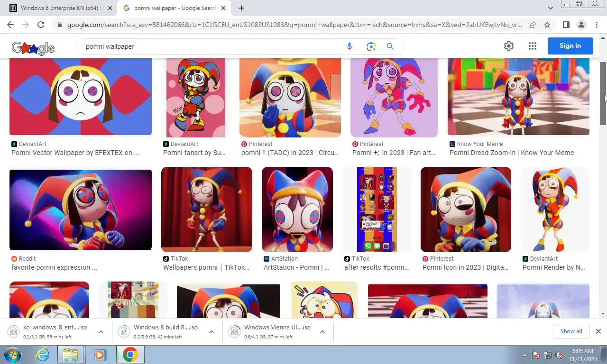Screen dimensions: 607x364
Task: Open the tray clock showing 6:05 AM
Action: click(x=582, y=355)
